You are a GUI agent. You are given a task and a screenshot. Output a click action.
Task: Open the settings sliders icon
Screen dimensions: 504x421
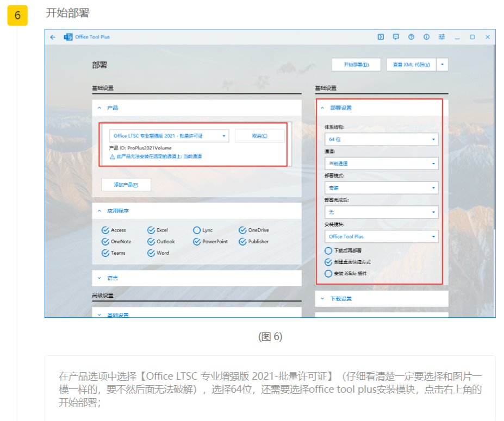click(x=441, y=37)
